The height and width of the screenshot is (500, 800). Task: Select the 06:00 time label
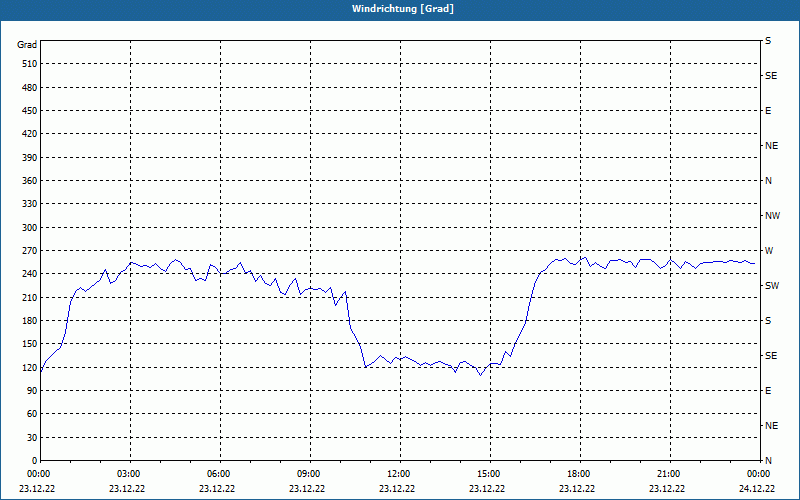point(218,474)
